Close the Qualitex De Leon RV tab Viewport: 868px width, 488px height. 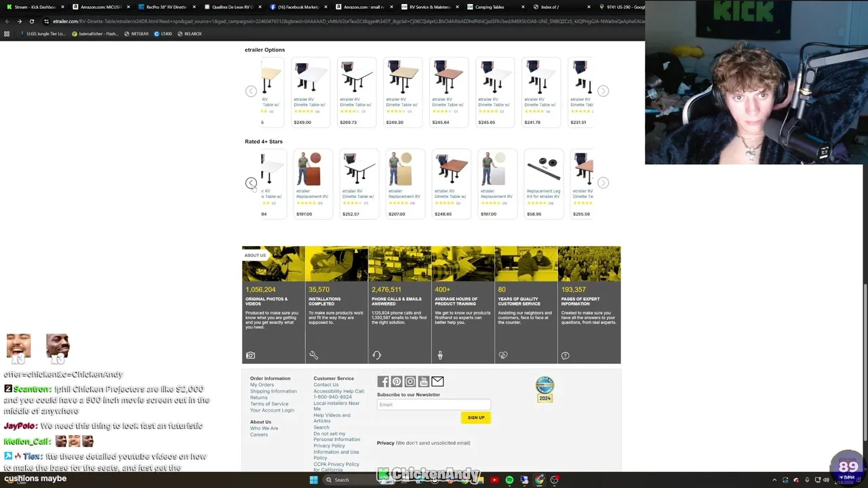pyautogui.click(x=260, y=7)
